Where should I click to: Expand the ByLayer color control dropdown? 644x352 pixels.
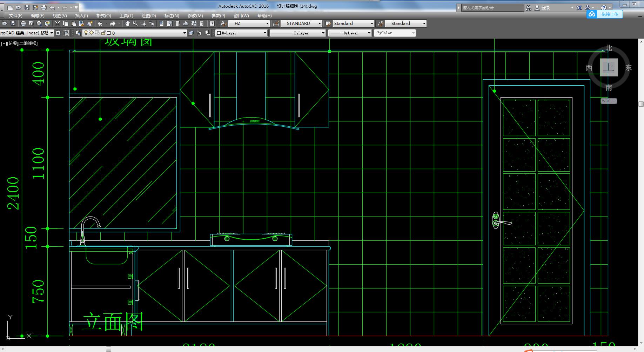tap(265, 33)
